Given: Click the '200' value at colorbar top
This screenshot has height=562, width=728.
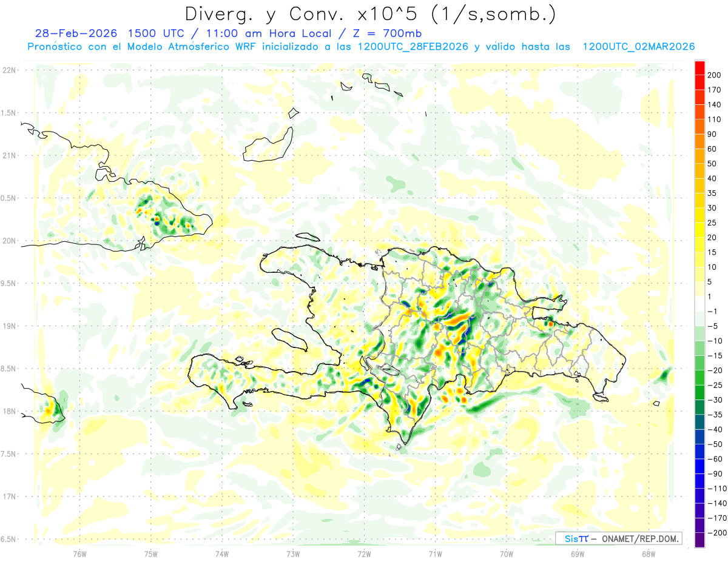Looking at the screenshot, I should (x=714, y=75).
